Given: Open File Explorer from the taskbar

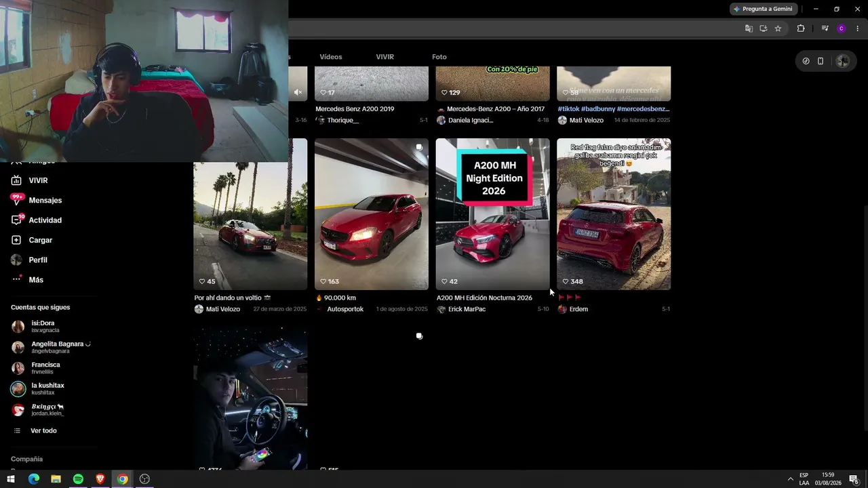Looking at the screenshot, I should pos(56,479).
